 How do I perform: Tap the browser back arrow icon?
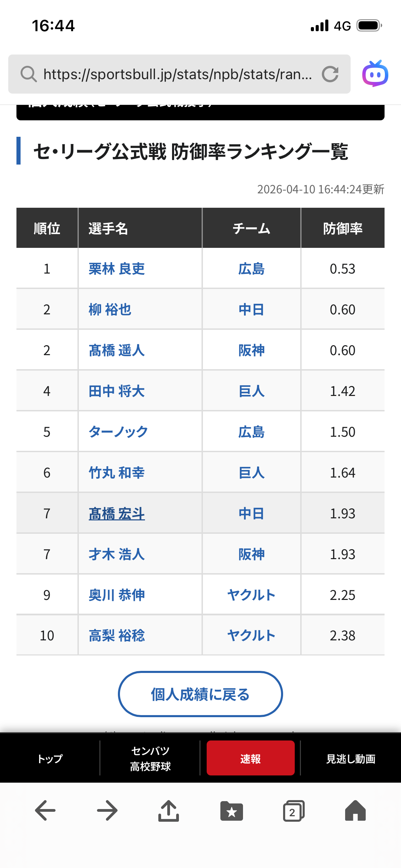[45, 810]
